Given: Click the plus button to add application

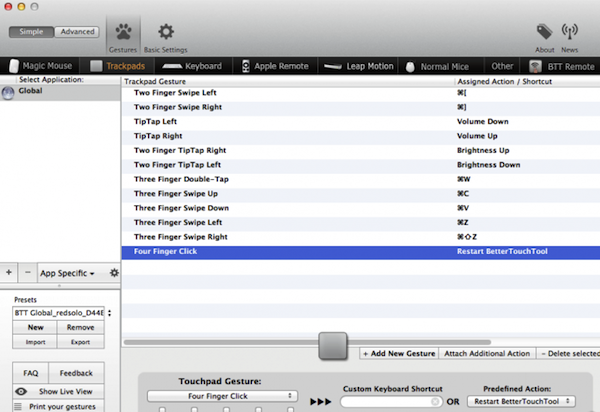Looking at the screenshot, I should [x=9, y=272].
